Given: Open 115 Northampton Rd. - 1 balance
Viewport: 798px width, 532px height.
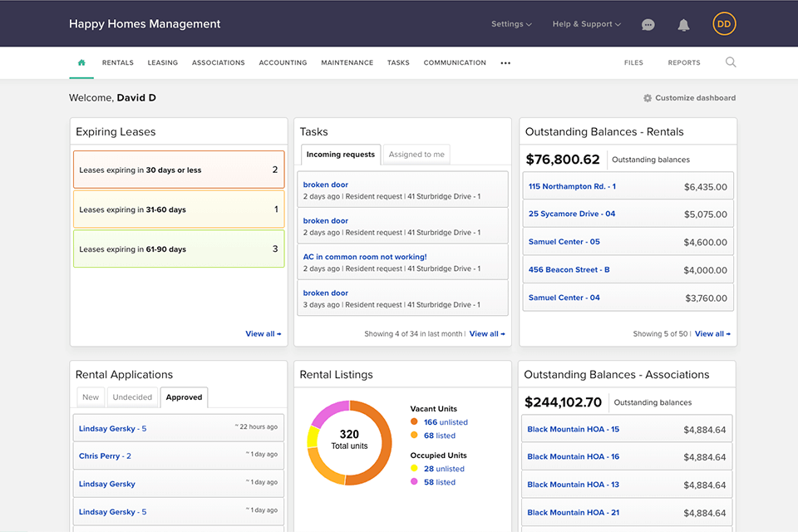Looking at the screenshot, I should tap(572, 186).
